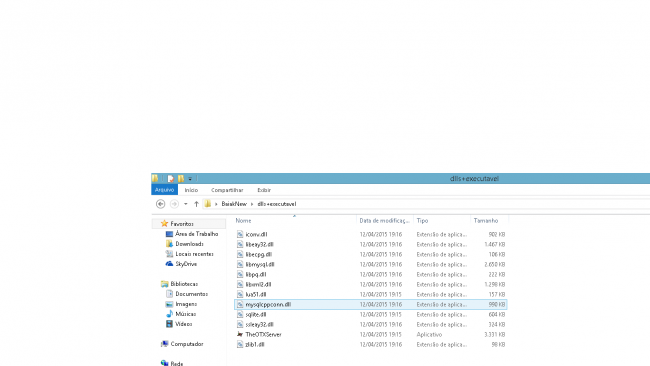This screenshot has width=650, height=366.
Task: Click the 2.650 KB size of libmysql.dll
Action: point(495,264)
